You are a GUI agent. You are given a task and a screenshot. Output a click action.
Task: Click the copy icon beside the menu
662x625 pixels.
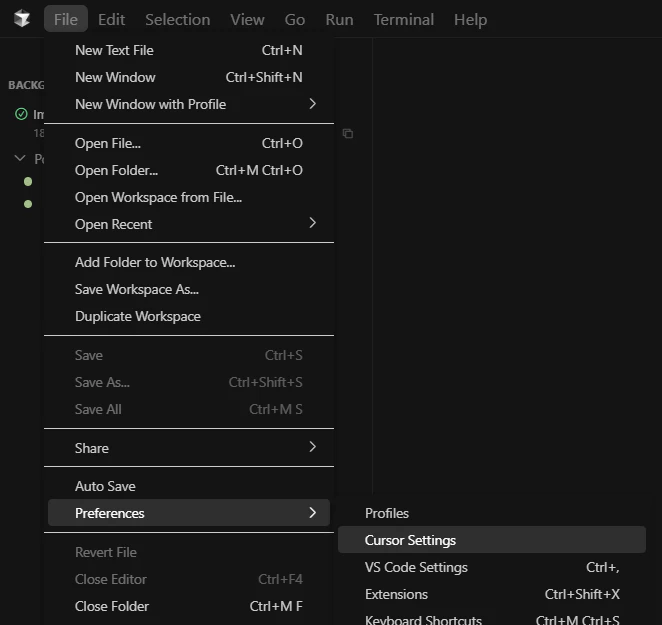click(348, 133)
